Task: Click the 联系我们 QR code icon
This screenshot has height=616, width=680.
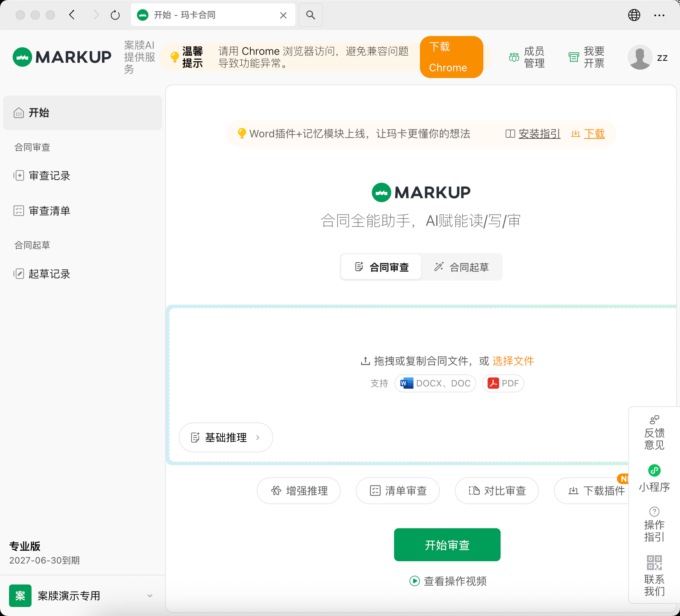Action: [x=654, y=563]
